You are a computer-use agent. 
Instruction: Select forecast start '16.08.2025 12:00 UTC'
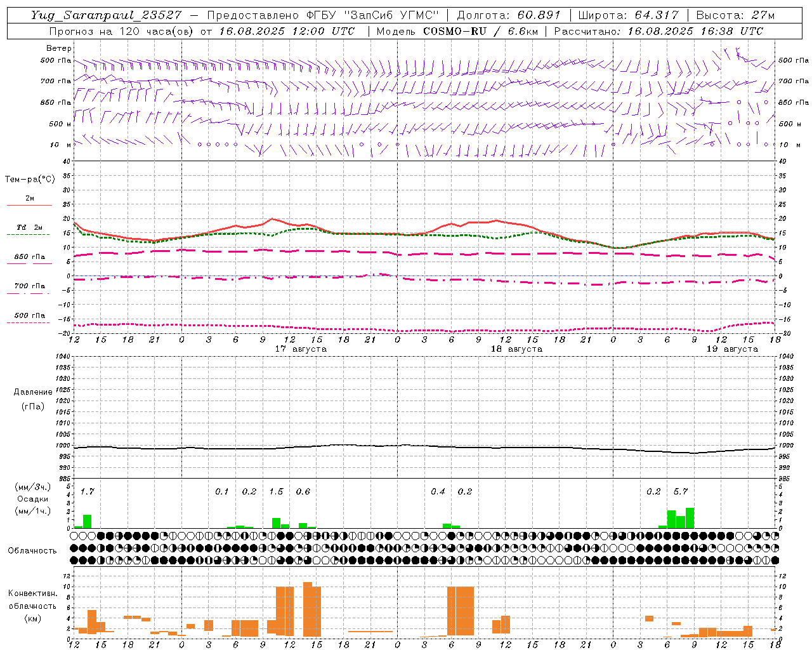tap(287, 31)
